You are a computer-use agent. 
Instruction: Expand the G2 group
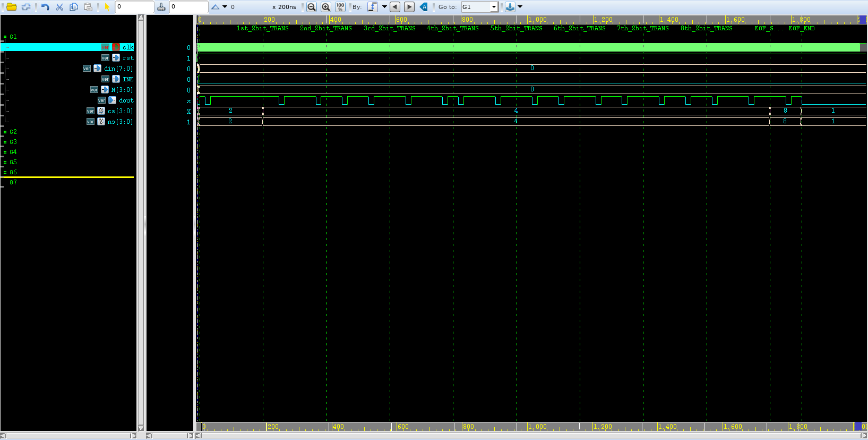pyautogui.click(x=5, y=132)
